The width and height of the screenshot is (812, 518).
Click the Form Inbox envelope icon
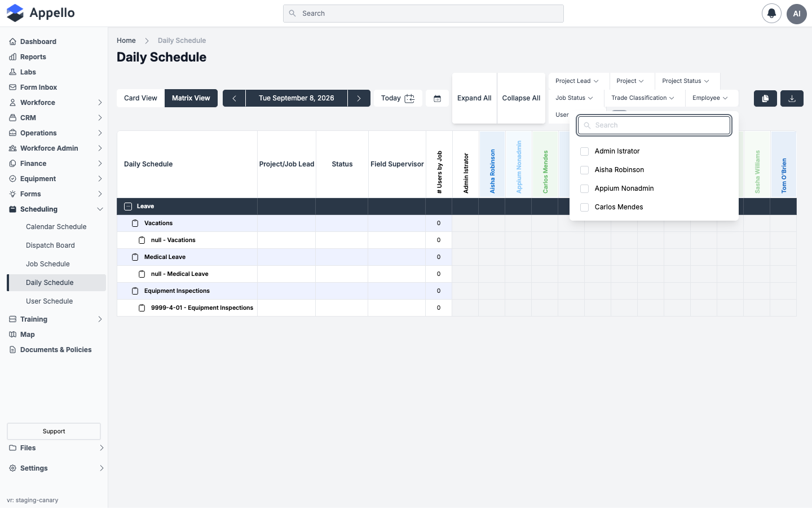(12, 87)
